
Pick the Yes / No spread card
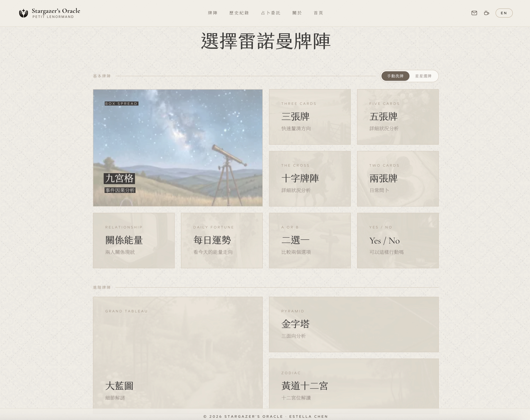coord(398,240)
